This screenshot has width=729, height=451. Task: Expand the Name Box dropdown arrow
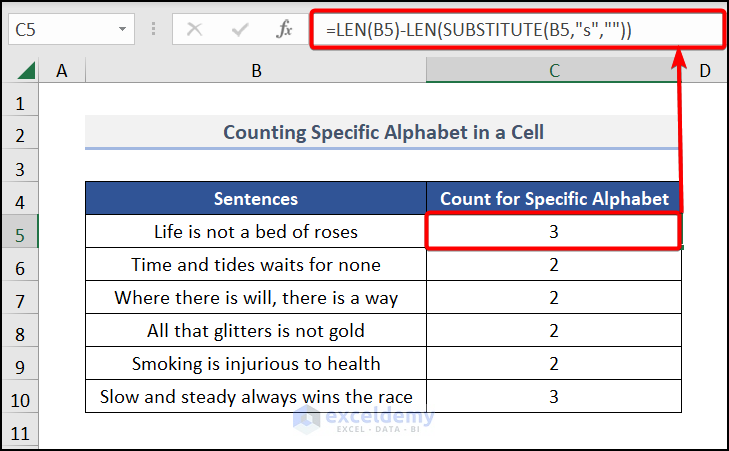(123, 30)
